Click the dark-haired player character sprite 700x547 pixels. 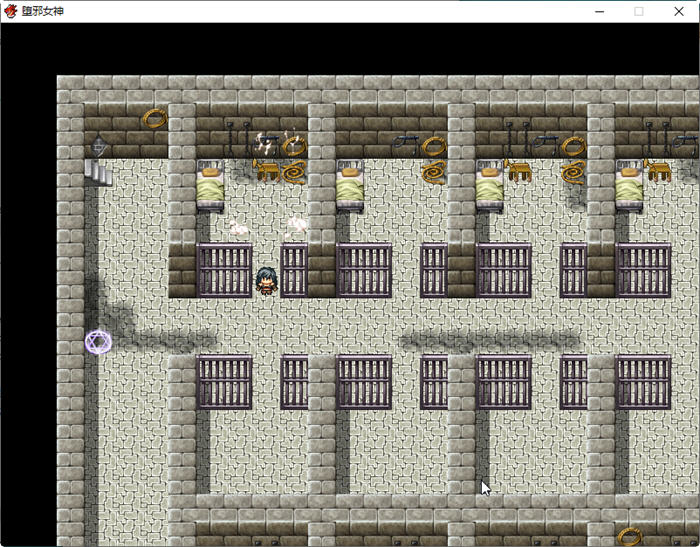[266, 281]
